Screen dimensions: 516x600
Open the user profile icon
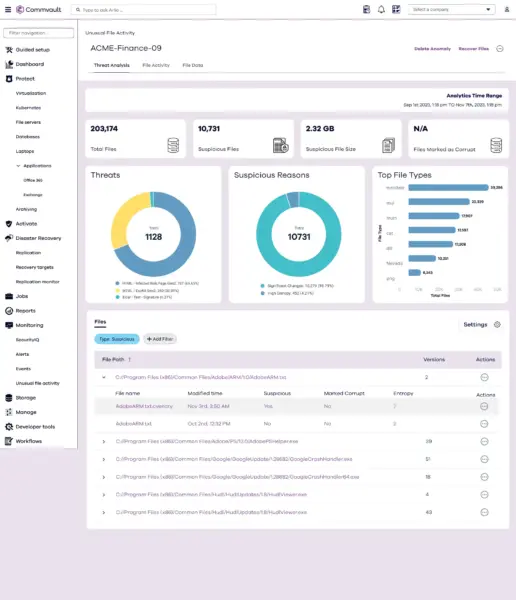(507, 10)
